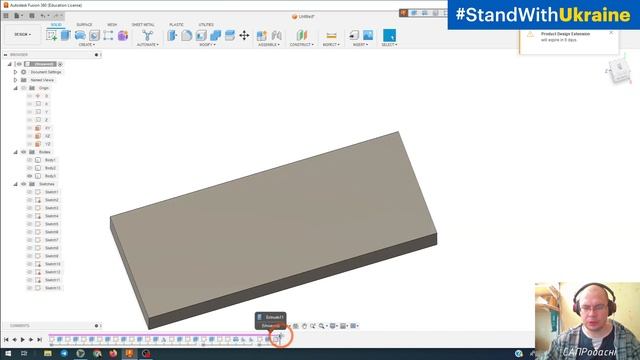
Task: Step the timeline back one feature
Action: point(14,339)
